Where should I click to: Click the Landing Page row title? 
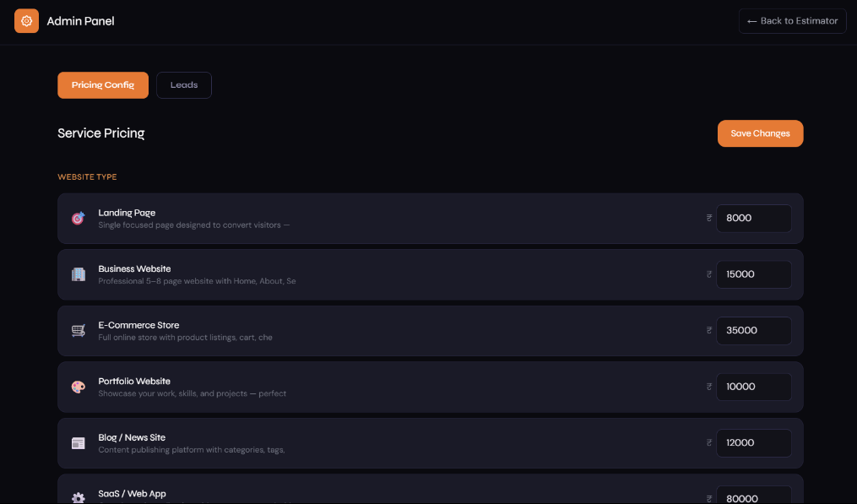(127, 213)
